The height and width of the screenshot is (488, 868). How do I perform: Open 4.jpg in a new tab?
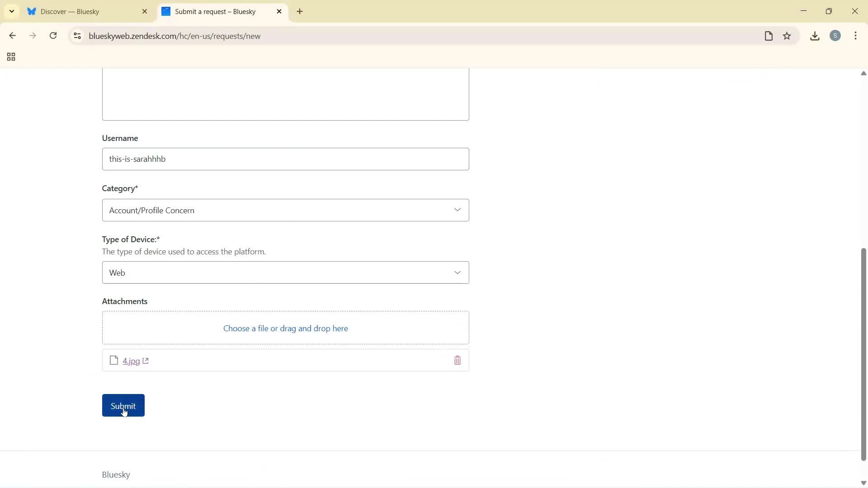pyautogui.click(x=145, y=361)
